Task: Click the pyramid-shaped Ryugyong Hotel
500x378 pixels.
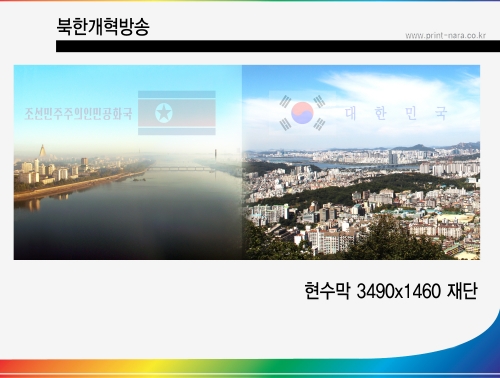Action: pos(42,152)
